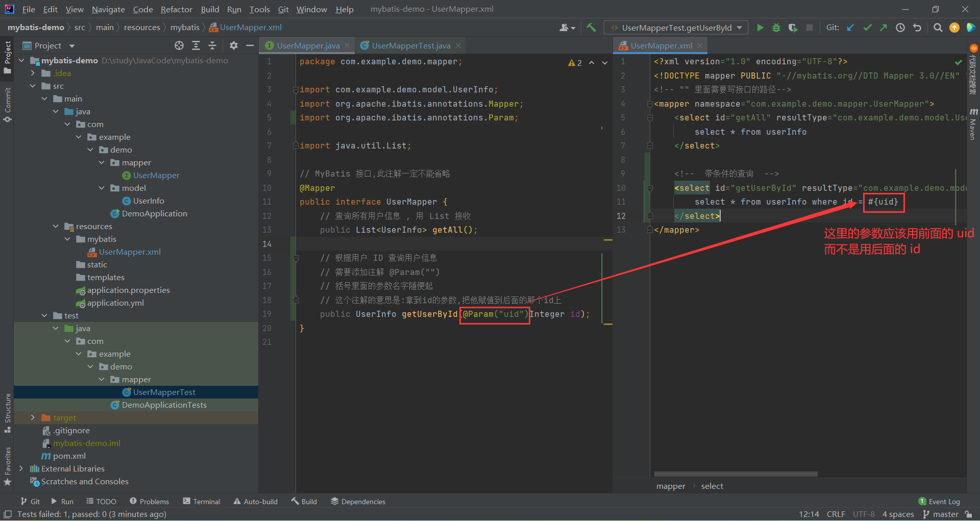Open the Tools menu

pos(259,9)
